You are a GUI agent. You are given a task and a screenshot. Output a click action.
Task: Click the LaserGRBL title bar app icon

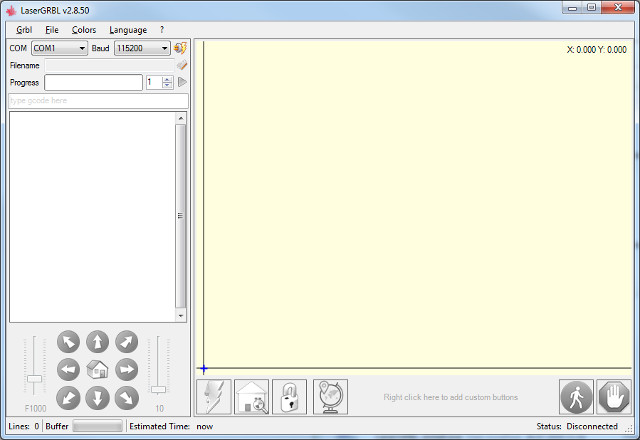click(11, 11)
